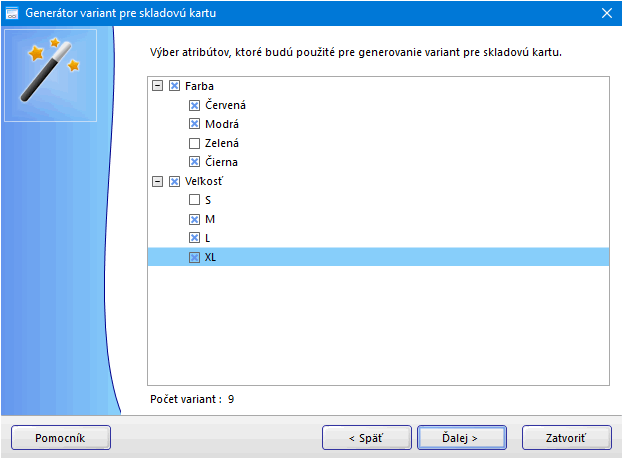Proceed with the Ďalej button
This screenshot has width=623, height=459.
coord(460,437)
